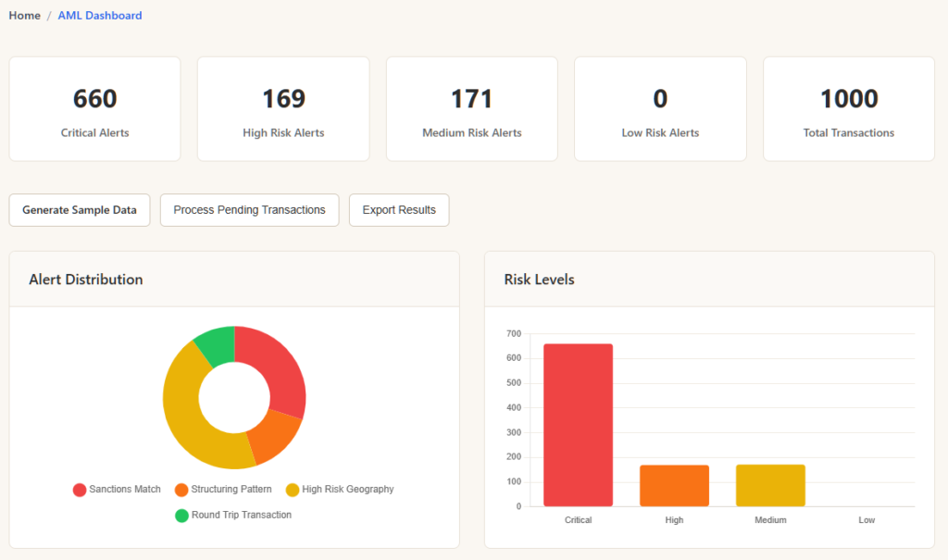Toggle Structuring Pattern legend orange swatch
The image size is (948, 560).
click(x=181, y=490)
